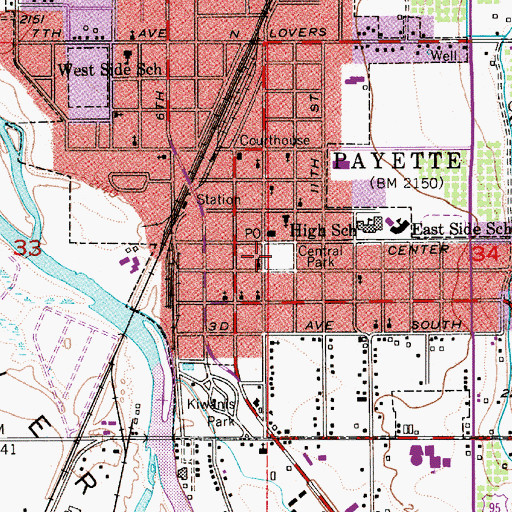Click the flagged school symbol under West Side Sch
Screen dimensions: 512x512
point(127,56)
